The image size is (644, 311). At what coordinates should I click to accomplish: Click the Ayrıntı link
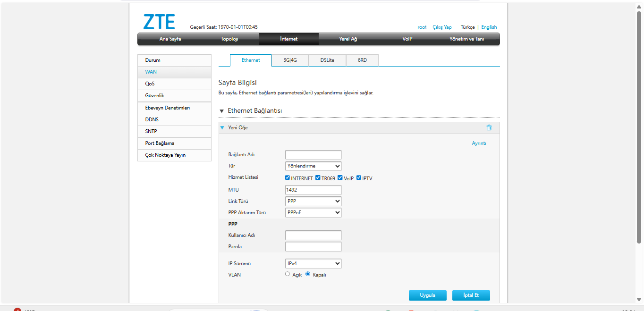pyautogui.click(x=479, y=143)
